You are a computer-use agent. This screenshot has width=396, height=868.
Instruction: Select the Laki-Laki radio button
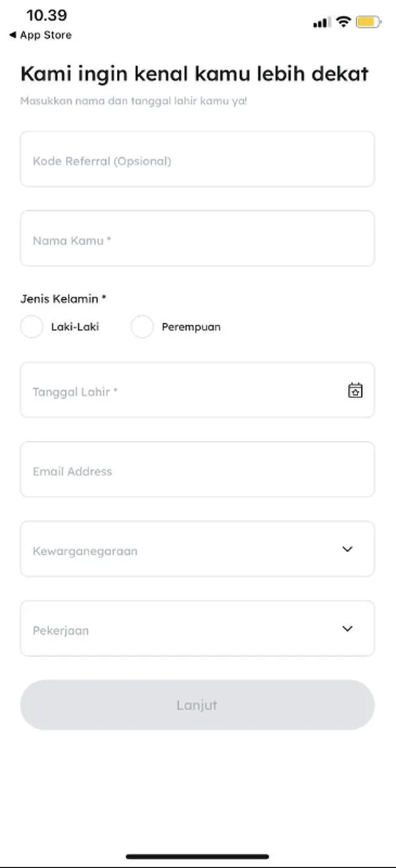coord(32,327)
